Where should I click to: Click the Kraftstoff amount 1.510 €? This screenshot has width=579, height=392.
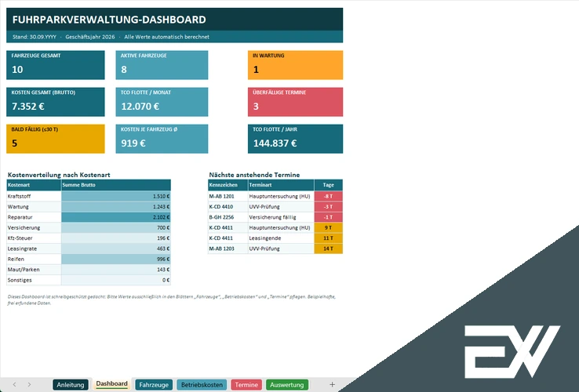point(161,196)
